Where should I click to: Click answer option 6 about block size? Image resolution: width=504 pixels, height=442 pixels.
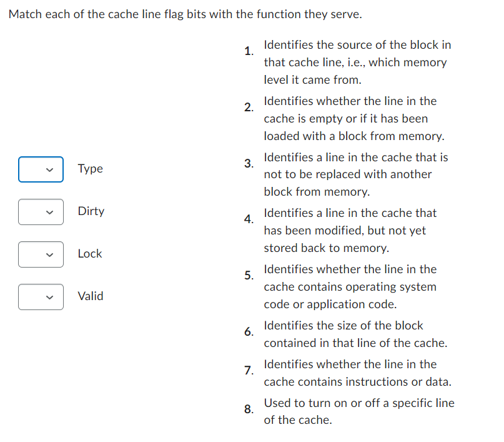click(357, 334)
